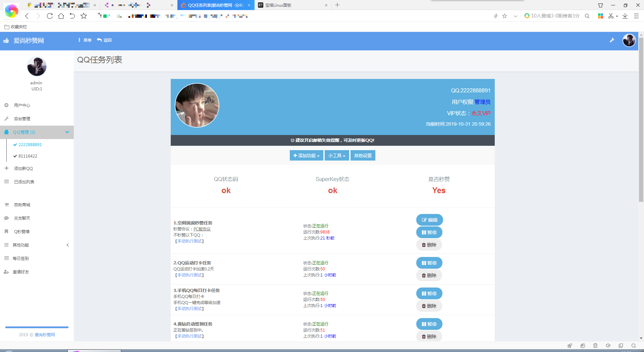The width and height of the screenshot is (644, 352).
Task: Open 用户中心 from the sidebar
Action: click(x=22, y=105)
